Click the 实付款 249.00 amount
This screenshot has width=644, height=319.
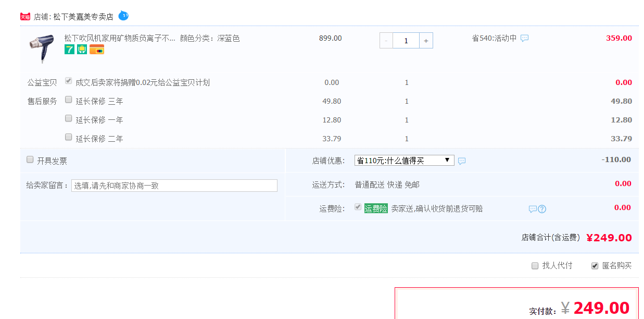(x=601, y=308)
